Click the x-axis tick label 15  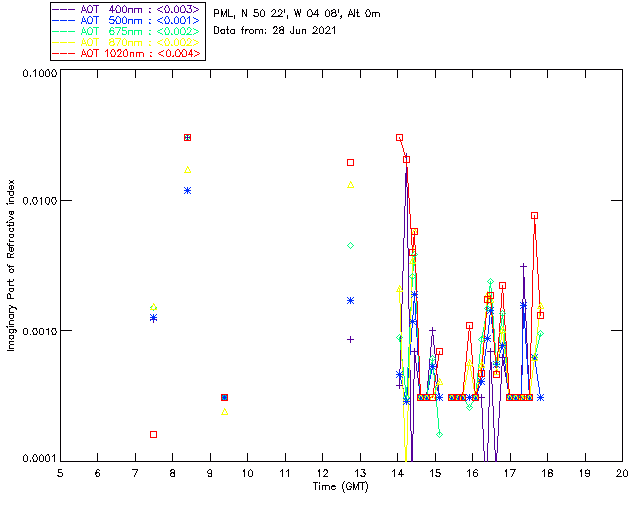(x=435, y=473)
